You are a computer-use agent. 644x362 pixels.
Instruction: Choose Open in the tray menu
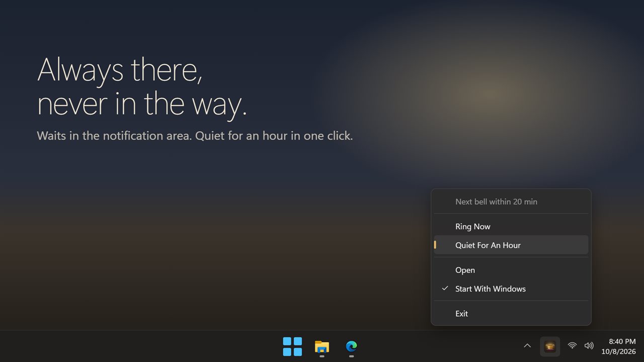point(511,270)
